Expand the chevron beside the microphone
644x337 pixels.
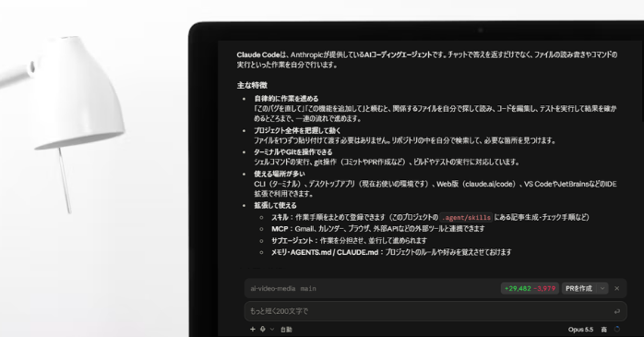pos(272,330)
